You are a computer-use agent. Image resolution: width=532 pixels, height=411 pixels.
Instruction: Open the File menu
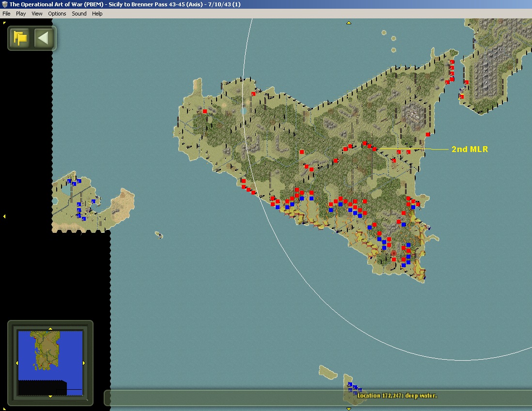coord(6,14)
